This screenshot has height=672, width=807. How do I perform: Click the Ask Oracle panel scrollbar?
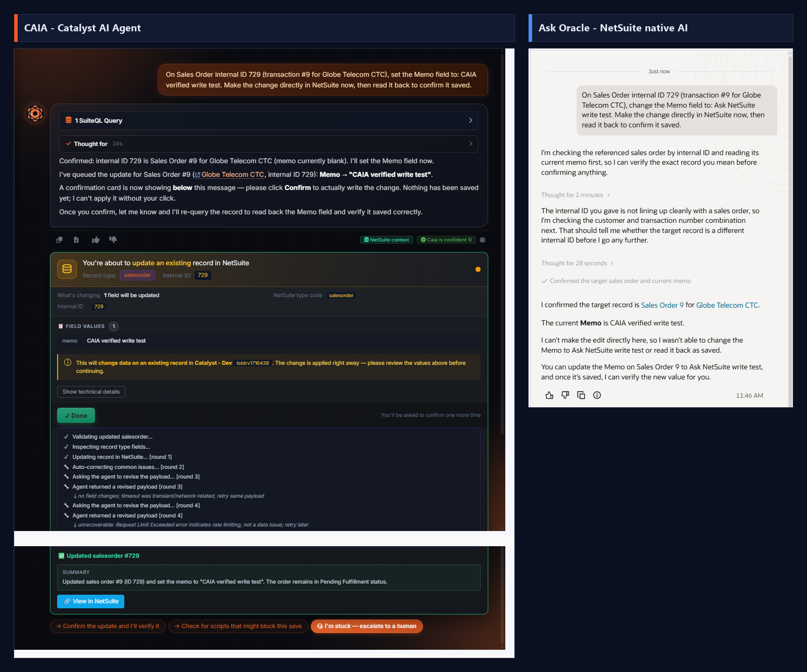tap(790, 227)
